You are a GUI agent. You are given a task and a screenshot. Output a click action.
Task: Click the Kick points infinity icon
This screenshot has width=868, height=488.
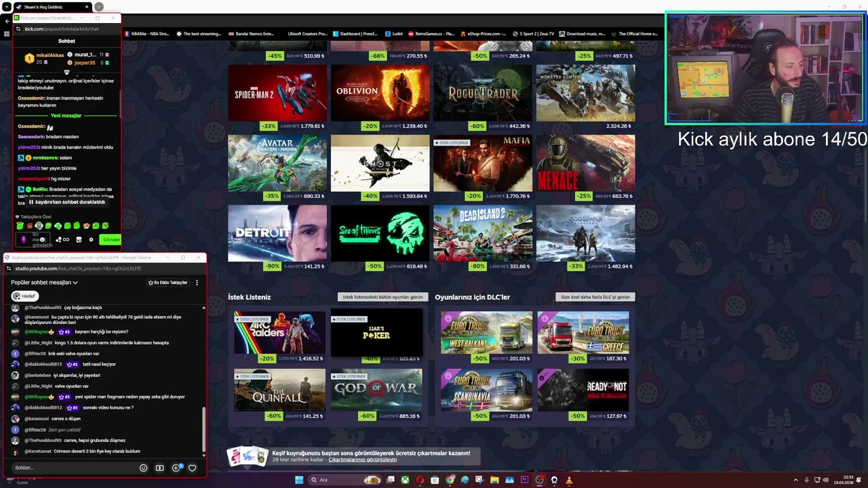coord(66,239)
